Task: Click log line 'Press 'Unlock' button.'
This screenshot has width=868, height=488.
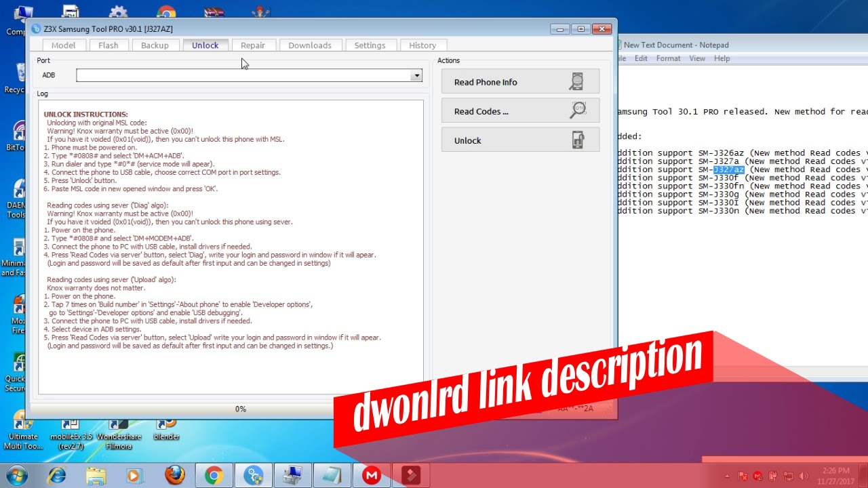Action: [x=81, y=180]
